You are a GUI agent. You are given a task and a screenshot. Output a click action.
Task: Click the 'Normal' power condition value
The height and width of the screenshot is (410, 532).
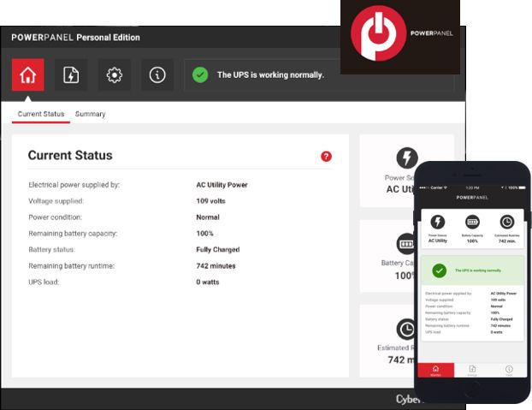(208, 217)
